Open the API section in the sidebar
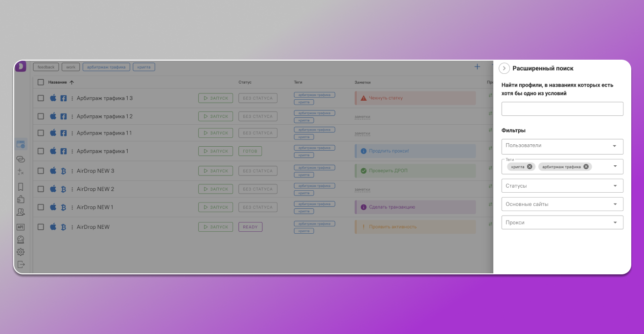 point(21,227)
